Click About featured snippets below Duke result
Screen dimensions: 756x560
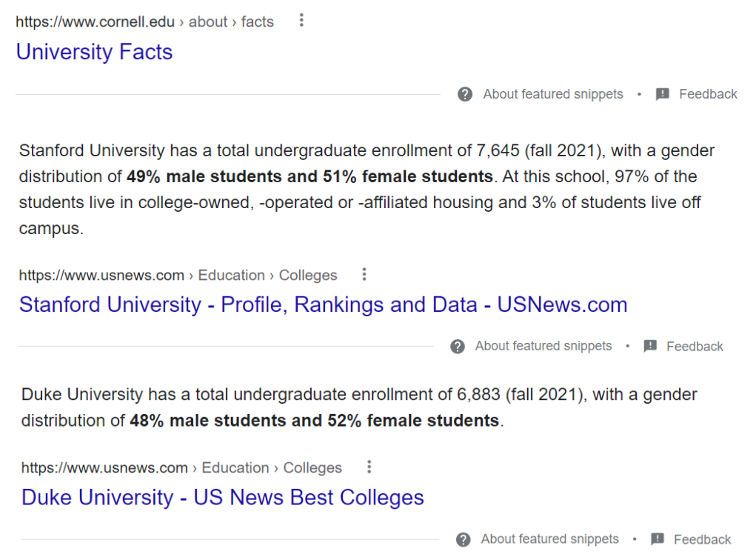pos(549,539)
